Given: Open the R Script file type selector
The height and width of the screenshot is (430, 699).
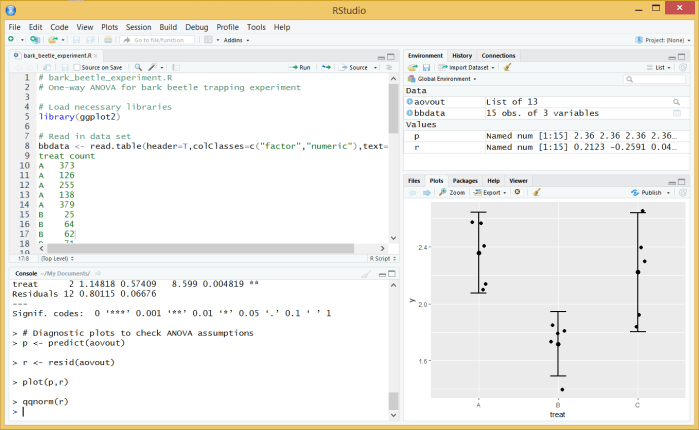Looking at the screenshot, I should [x=382, y=258].
